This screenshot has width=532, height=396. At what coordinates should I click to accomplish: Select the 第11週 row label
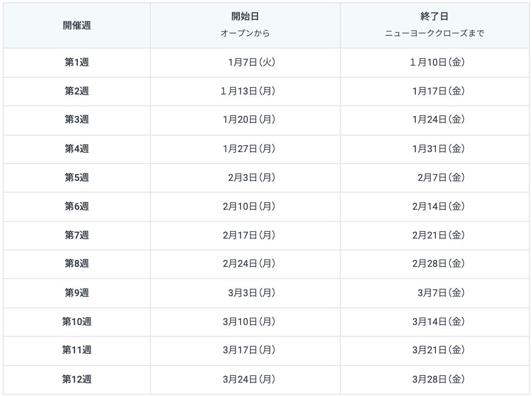click(77, 350)
